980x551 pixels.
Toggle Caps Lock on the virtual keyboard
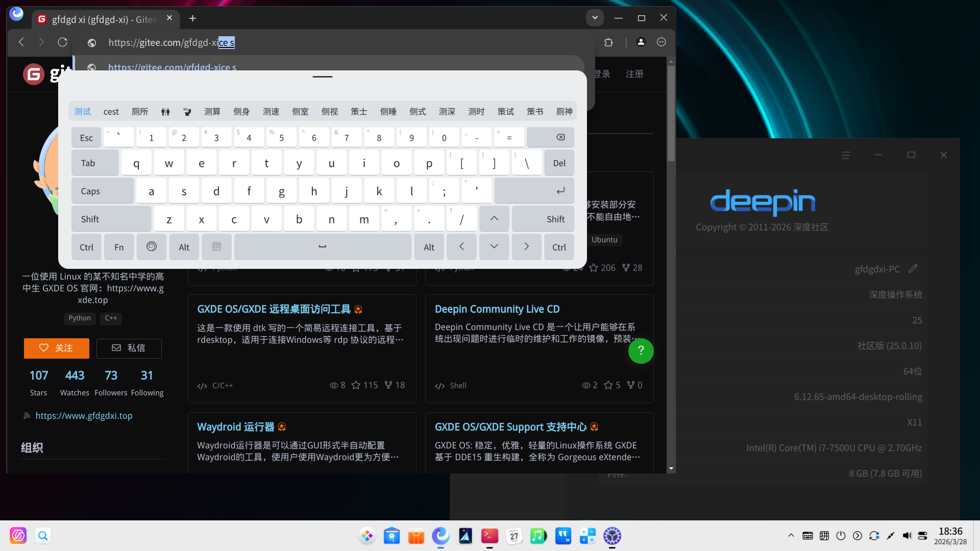[x=103, y=190]
